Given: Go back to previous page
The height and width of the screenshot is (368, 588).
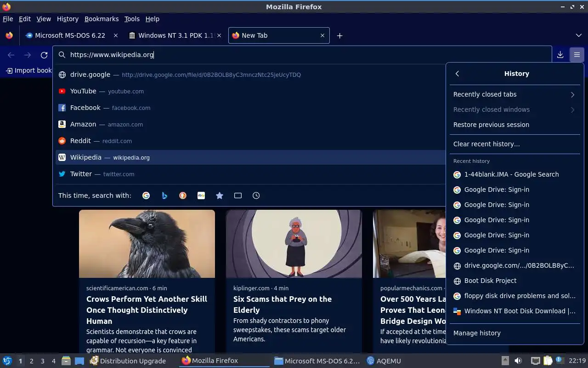Looking at the screenshot, I should [11, 55].
